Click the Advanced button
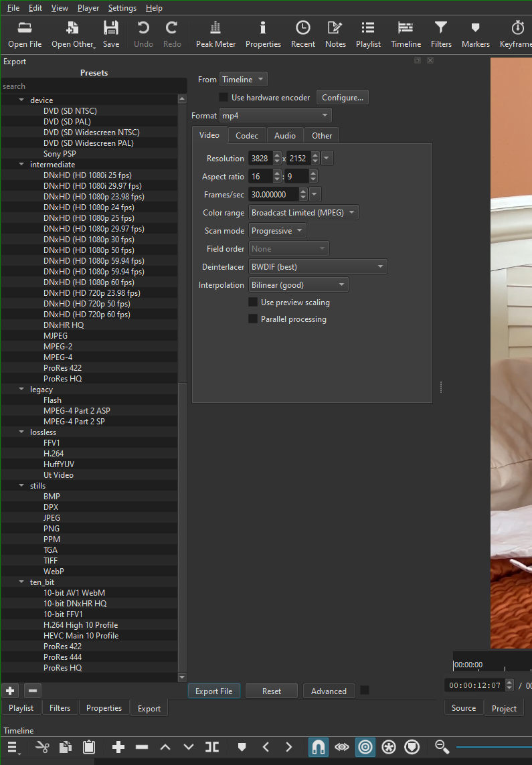 pyautogui.click(x=329, y=691)
